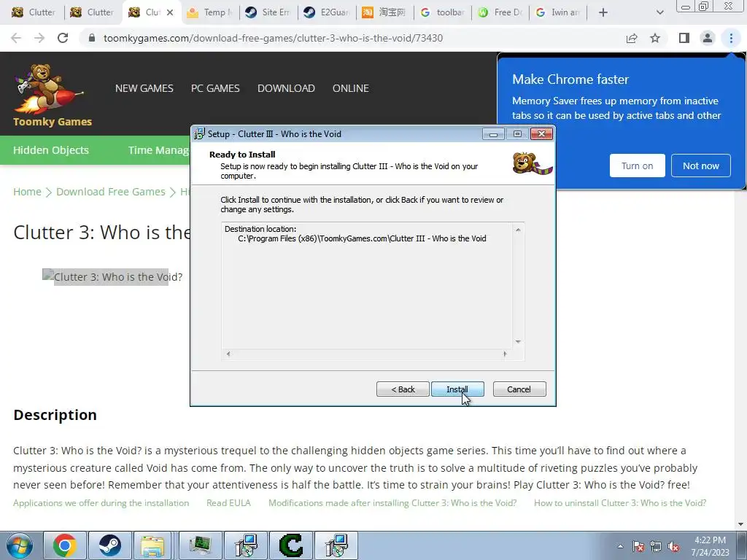Click Turn on for Memory Saver
The height and width of the screenshot is (560, 747).
tap(637, 166)
